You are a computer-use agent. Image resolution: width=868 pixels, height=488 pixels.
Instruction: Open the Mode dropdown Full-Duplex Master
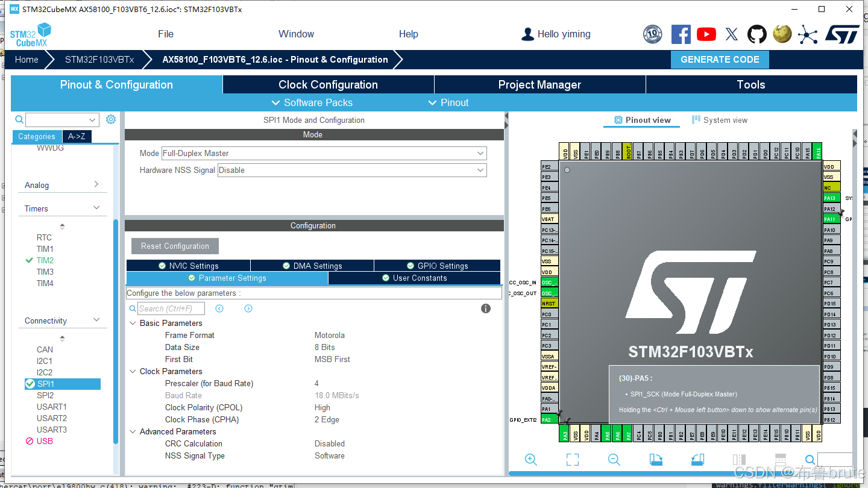tap(324, 153)
